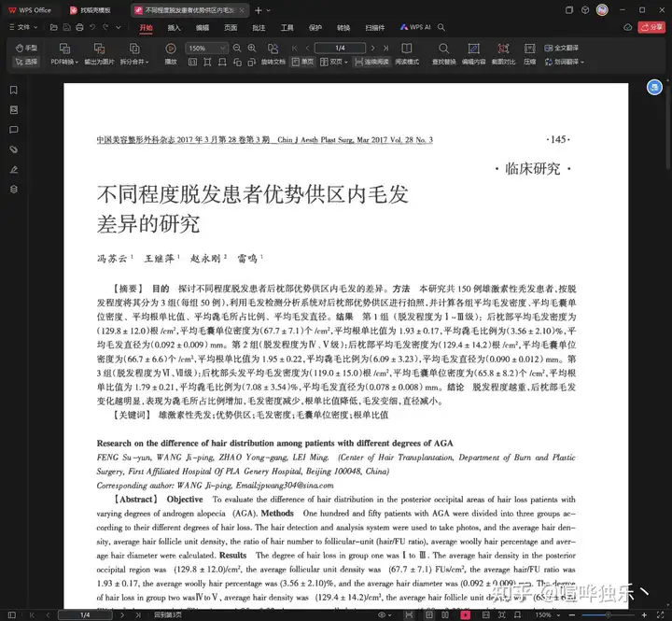The image size is (672, 621).
Task: Expand the 拆分合并 dropdown
Action: click(x=135, y=62)
